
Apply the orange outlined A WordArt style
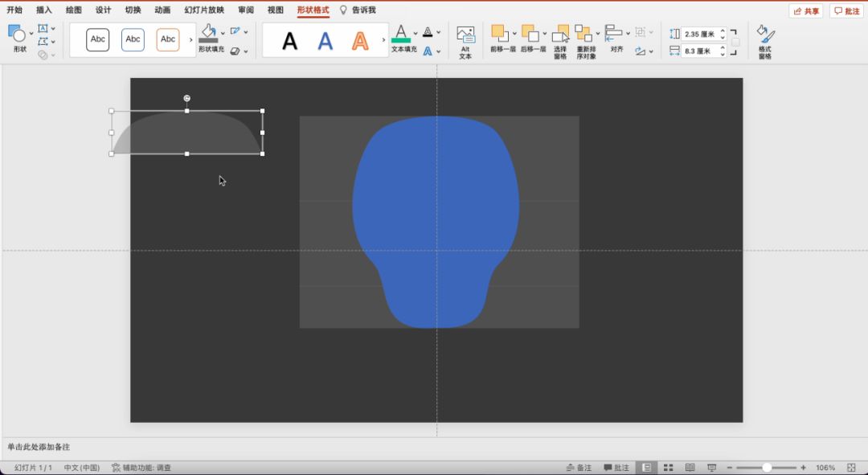(360, 41)
